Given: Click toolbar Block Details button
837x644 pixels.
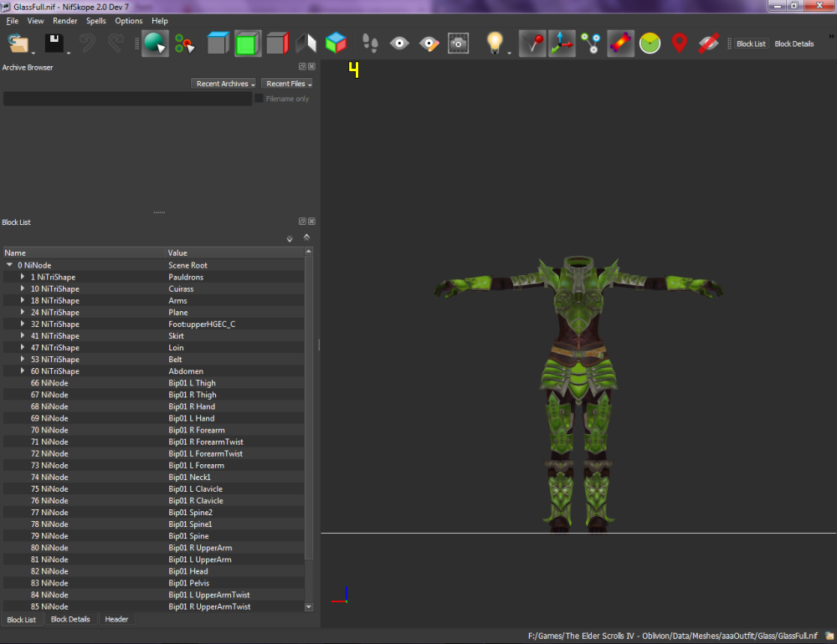Looking at the screenshot, I should click(x=794, y=43).
